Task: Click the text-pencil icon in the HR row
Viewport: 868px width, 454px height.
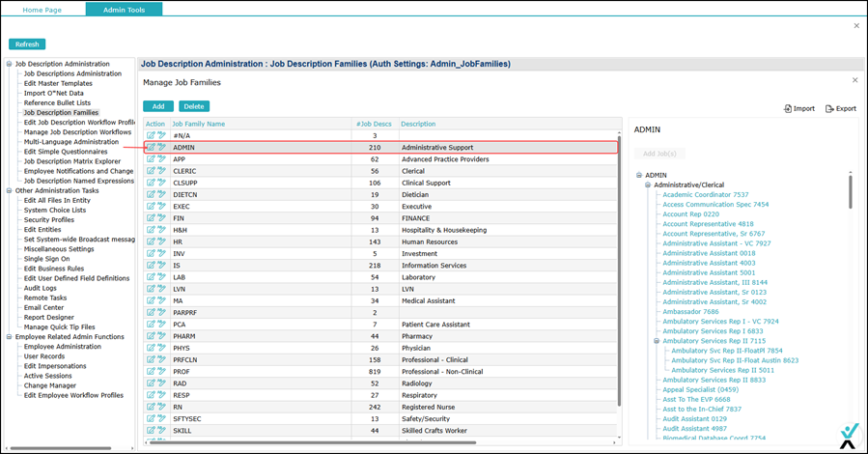Action: pos(161,241)
